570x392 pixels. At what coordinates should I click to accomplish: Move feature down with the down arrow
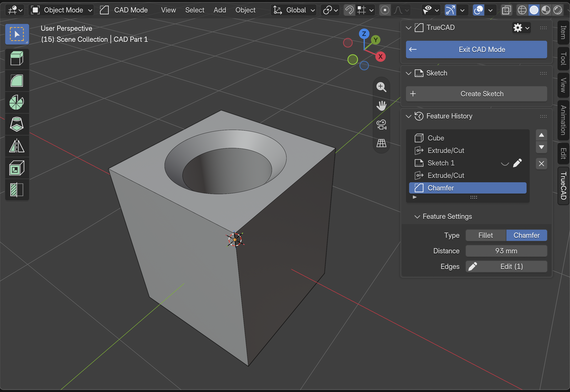pos(541,147)
